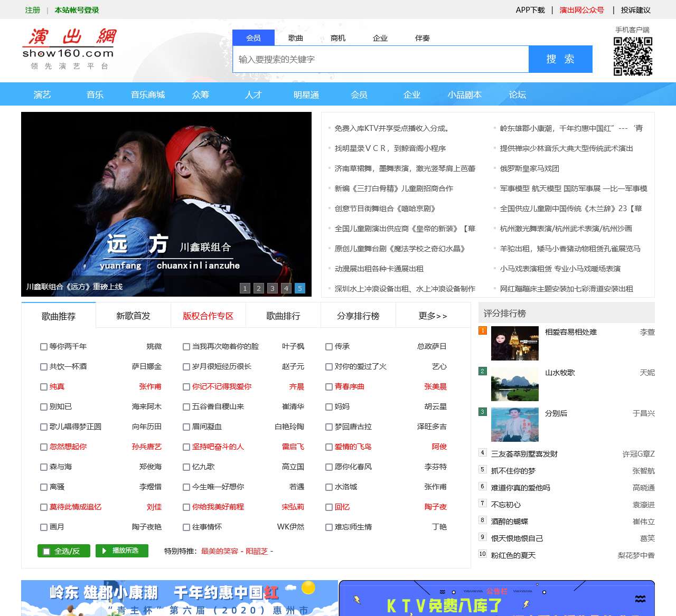Open the 音乐商城 navigation menu
This screenshot has height=616, width=676.
(x=148, y=94)
